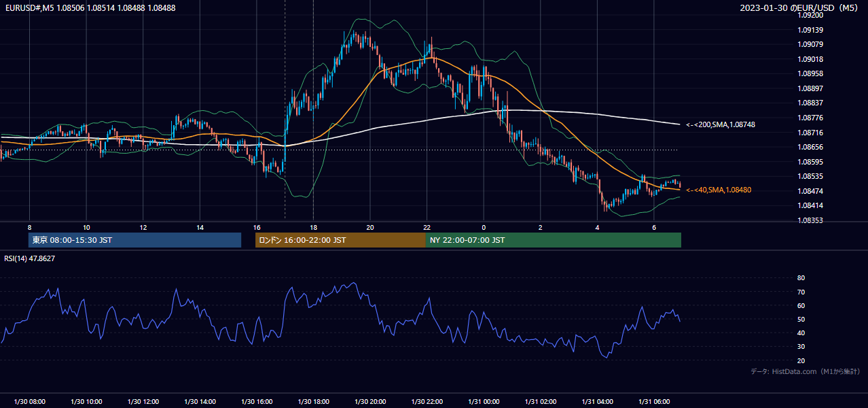Open the HistData.com data credit text

(x=806, y=371)
